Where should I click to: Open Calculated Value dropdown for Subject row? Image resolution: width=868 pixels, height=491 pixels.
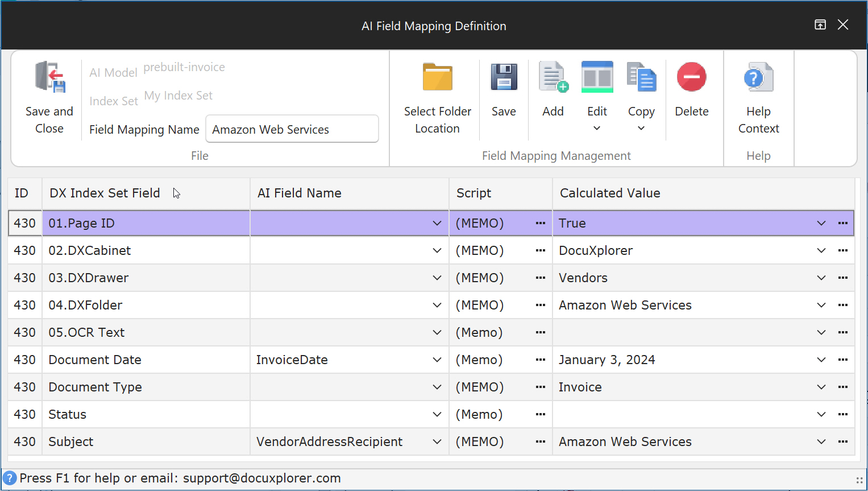pyautogui.click(x=821, y=442)
